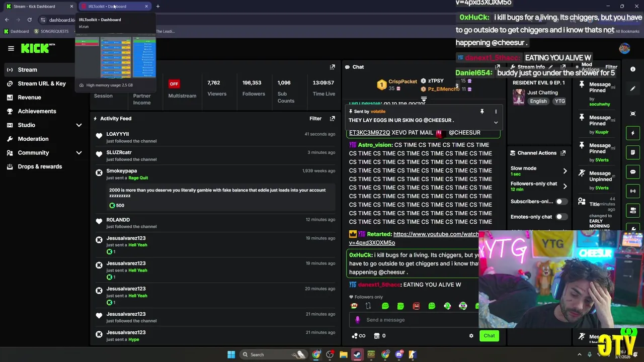Open OBS Studio from the taskbar

point(330,354)
